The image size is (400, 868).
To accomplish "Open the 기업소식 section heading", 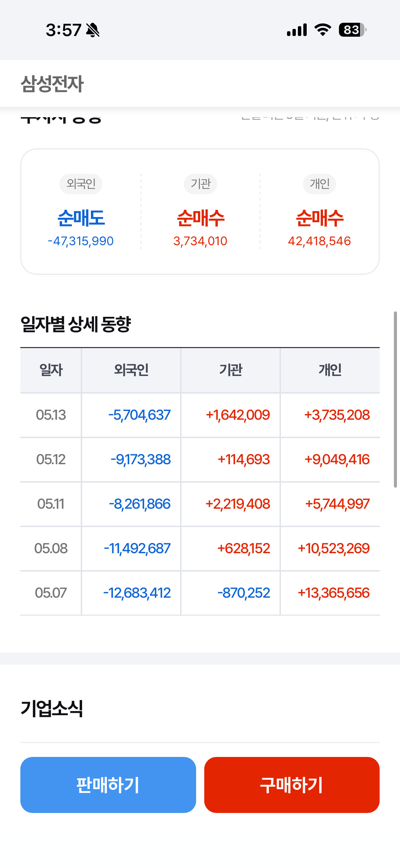I will [52, 709].
